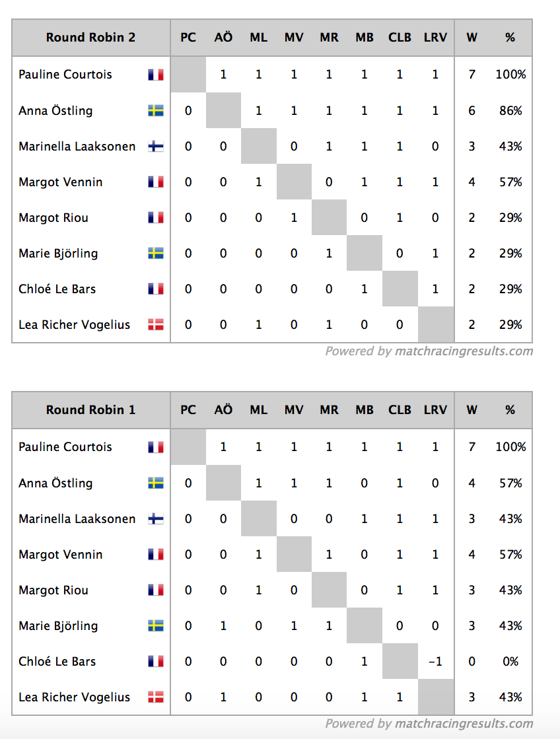Select the W column header in Round Robin 2

(x=472, y=37)
